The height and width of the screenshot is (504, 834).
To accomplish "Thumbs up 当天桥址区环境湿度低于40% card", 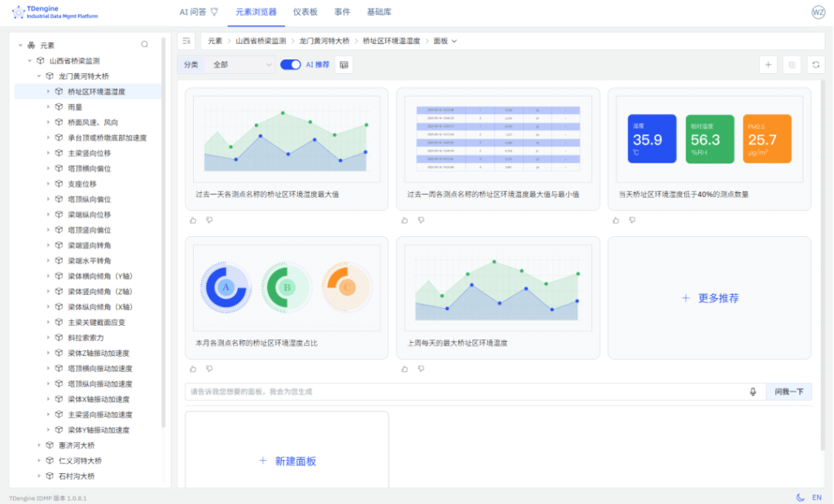I will (616, 220).
